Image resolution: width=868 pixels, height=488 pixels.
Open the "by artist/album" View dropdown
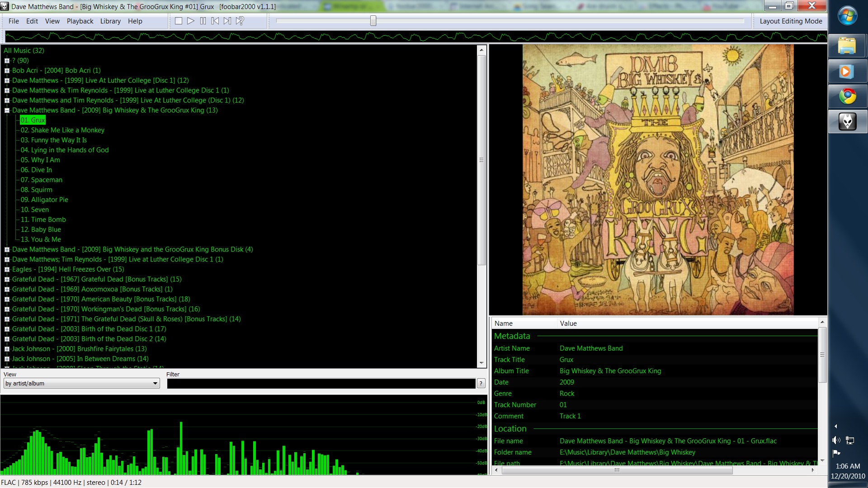tap(156, 383)
